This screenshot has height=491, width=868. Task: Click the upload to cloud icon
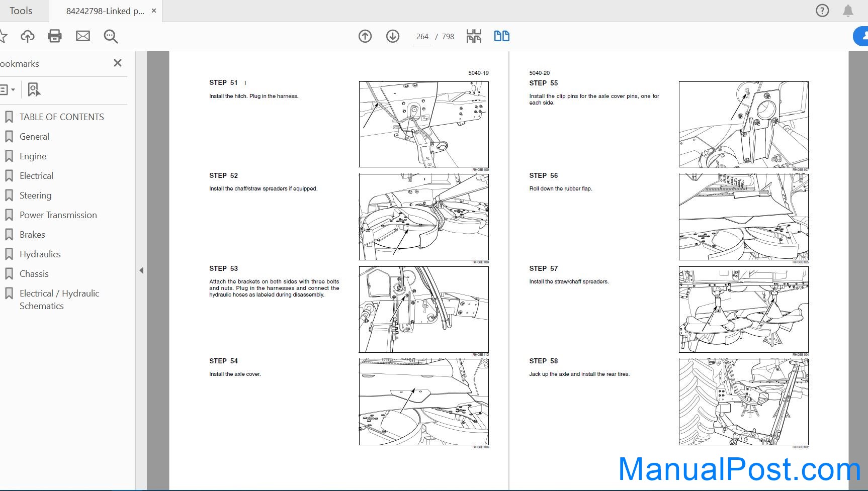pos(28,36)
